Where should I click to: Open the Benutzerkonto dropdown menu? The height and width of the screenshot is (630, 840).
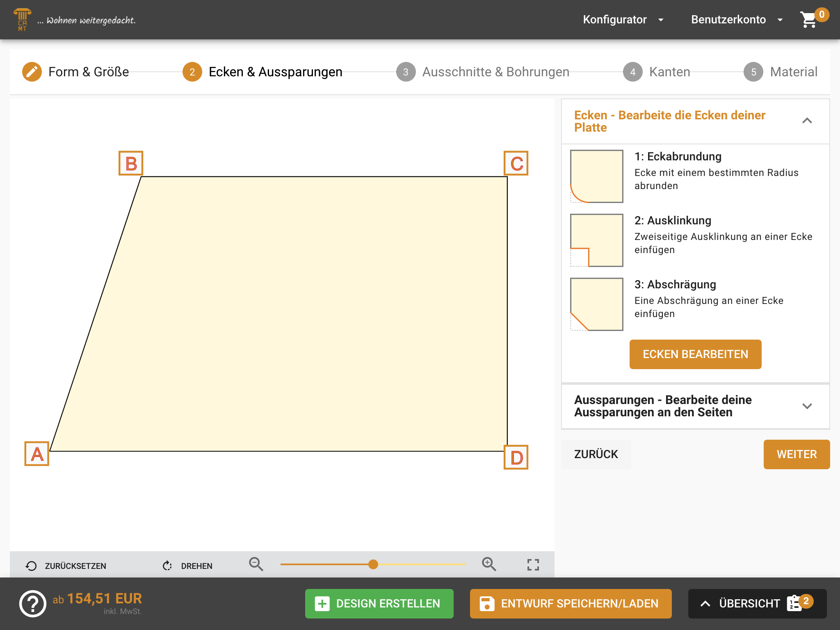(x=737, y=20)
